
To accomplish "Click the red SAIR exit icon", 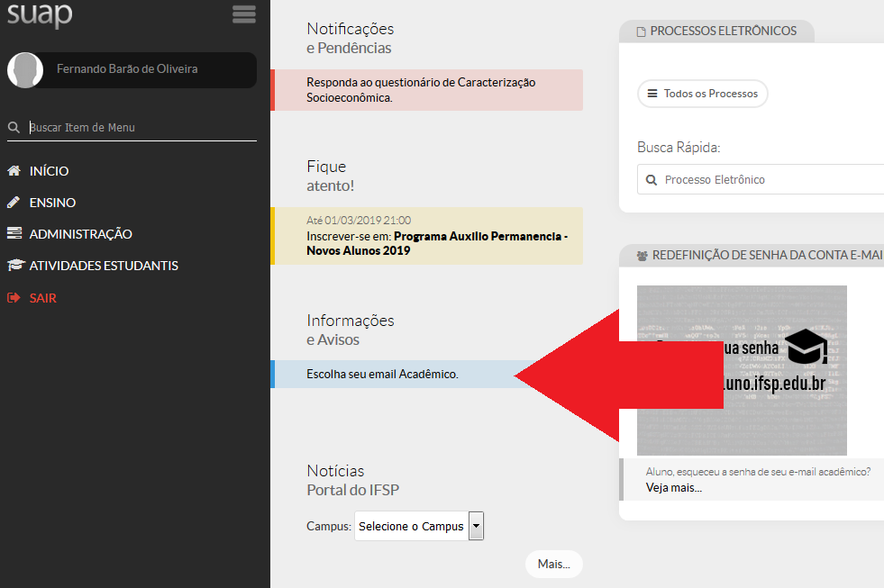I will 14,297.
